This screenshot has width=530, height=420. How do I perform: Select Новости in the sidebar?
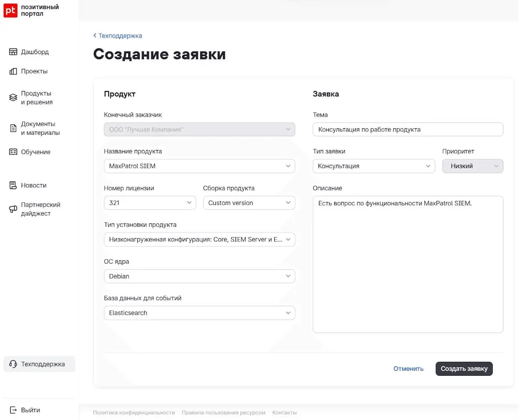[34, 185]
